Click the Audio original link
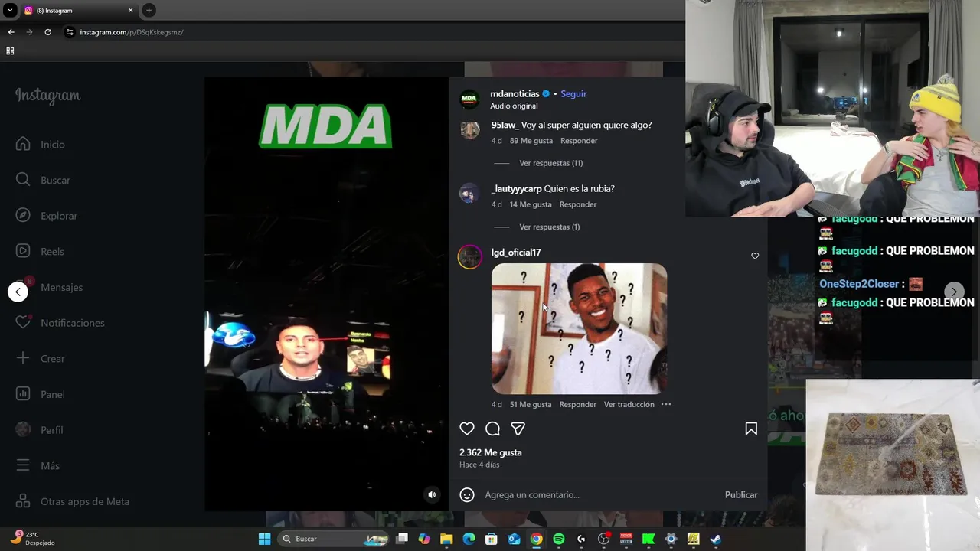Screen dimensions: 980x551 pos(514,106)
